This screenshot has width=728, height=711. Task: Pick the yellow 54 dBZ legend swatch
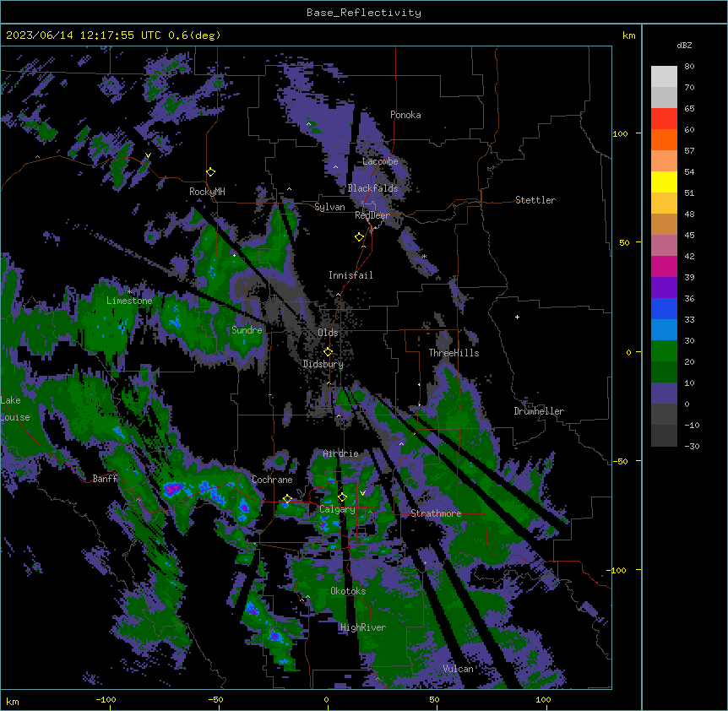tap(664, 182)
